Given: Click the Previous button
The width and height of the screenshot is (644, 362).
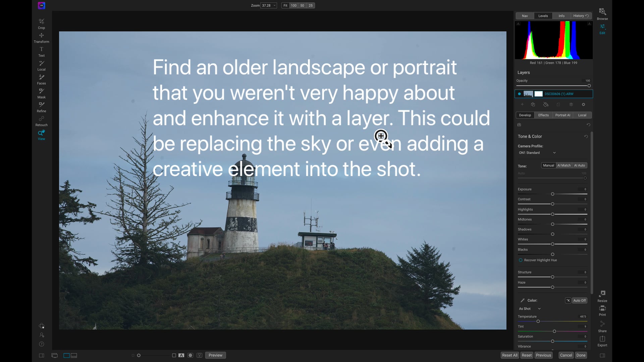Looking at the screenshot, I should 543,355.
